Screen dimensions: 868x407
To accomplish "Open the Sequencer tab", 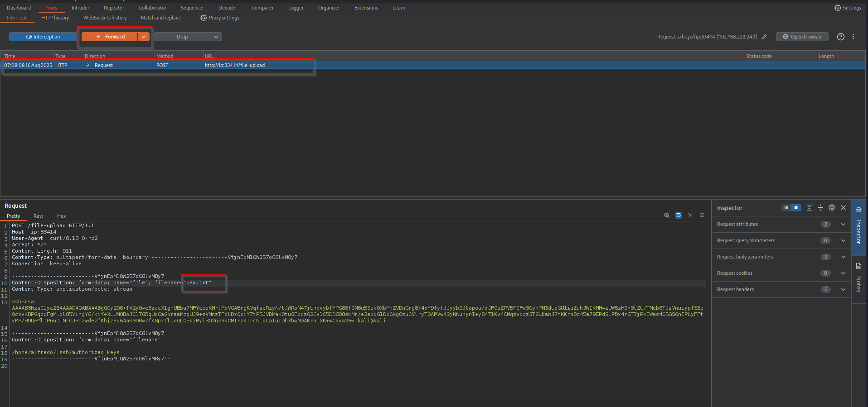I will pyautogui.click(x=192, y=8).
